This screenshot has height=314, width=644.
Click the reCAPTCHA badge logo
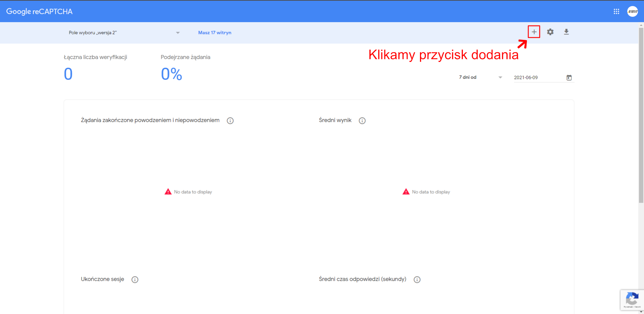pos(632,299)
